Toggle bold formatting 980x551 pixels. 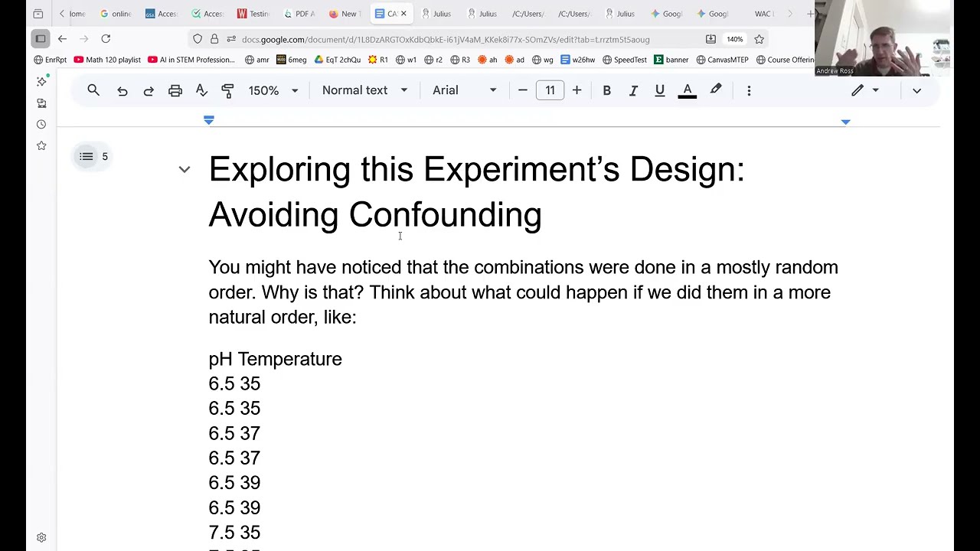click(606, 90)
